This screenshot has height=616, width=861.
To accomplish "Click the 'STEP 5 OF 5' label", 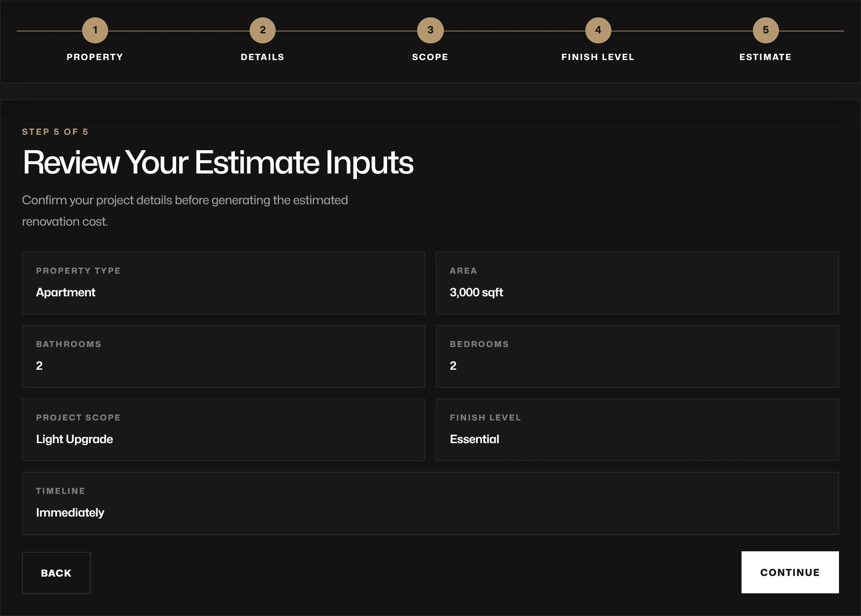I will pos(55,132).
